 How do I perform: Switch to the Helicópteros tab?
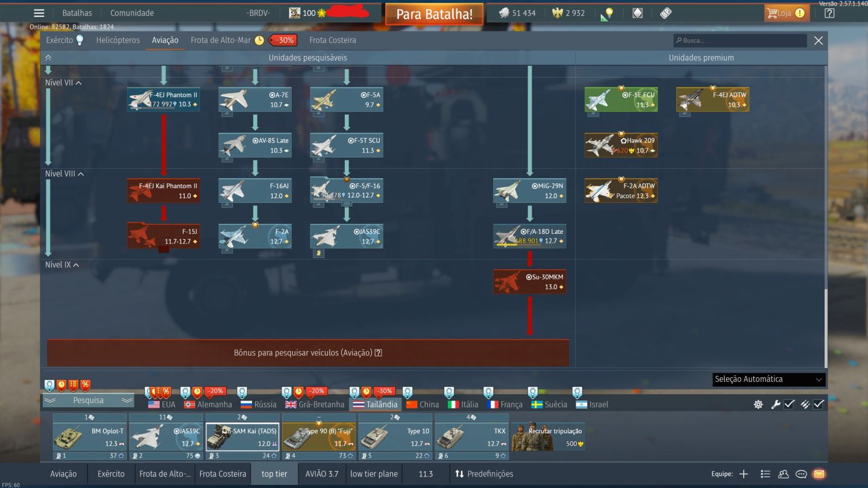pyautogui.click(x=118, y=40)
